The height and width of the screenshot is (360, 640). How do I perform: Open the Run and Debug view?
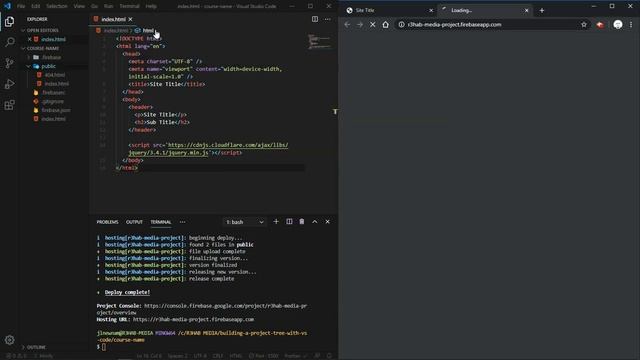[x=9, y=84]
